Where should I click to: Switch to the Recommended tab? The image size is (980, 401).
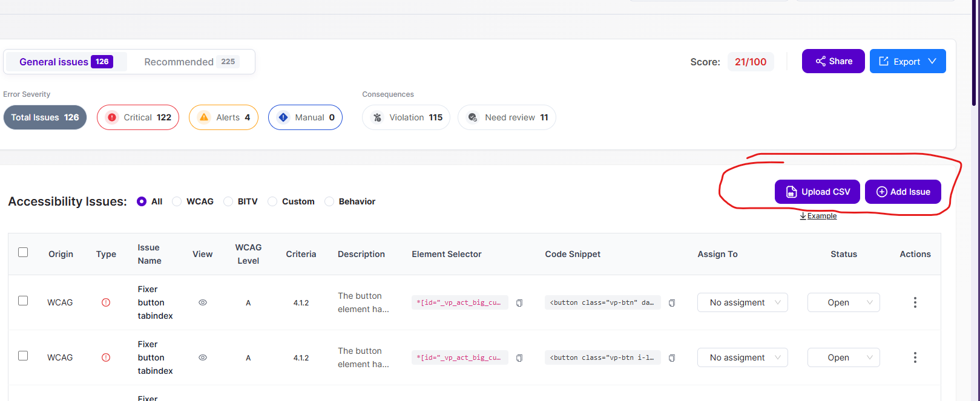(x=191, y=62)
